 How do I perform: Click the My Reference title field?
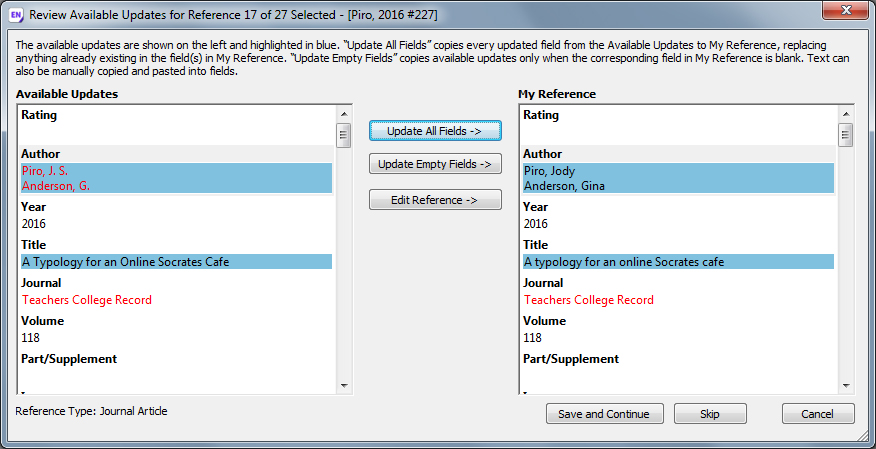(678, 262)
